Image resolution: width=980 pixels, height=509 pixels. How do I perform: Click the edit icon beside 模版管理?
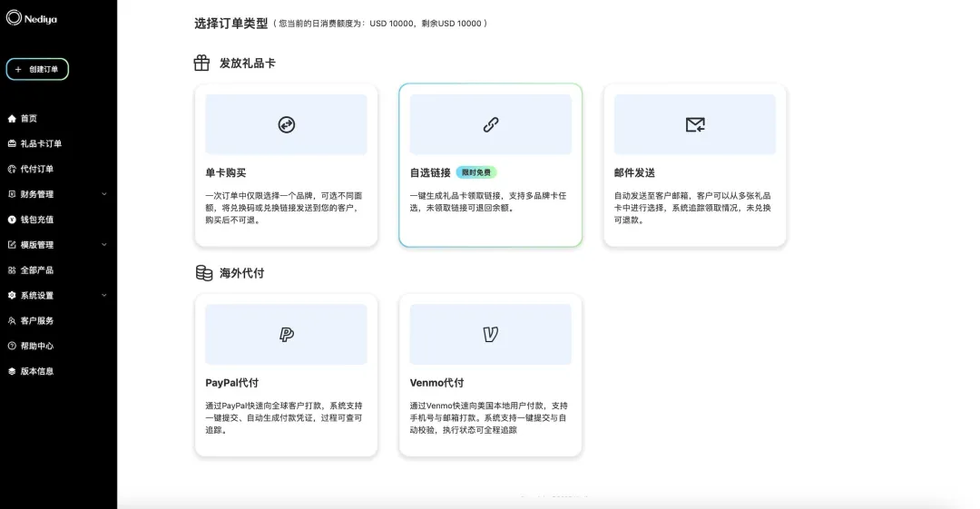pos(12,244)
